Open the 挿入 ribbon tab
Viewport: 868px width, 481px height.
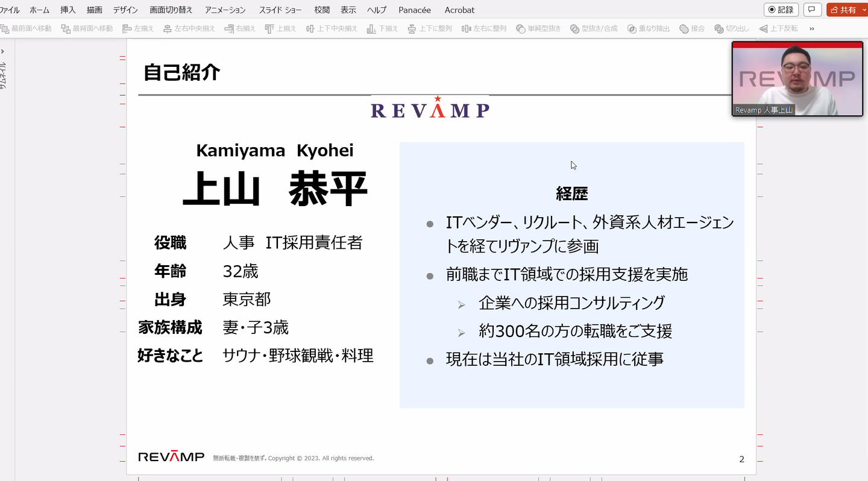tap(68, 10)
